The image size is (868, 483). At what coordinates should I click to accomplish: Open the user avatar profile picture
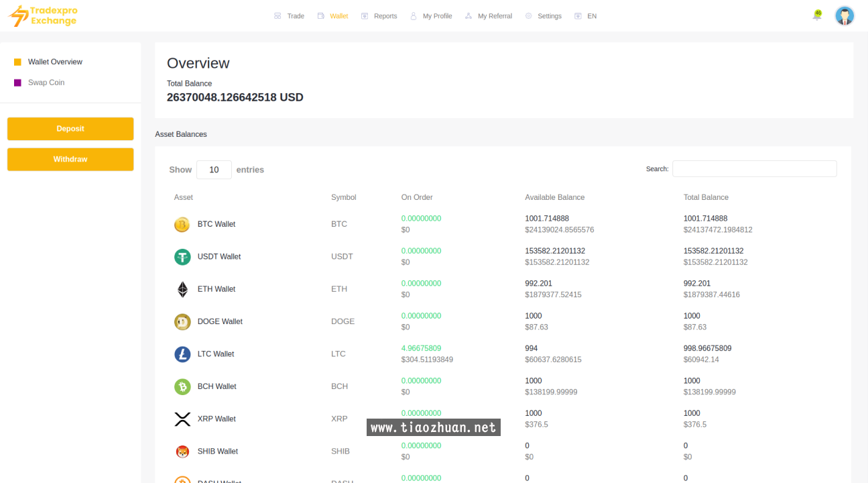click(844, 15)
